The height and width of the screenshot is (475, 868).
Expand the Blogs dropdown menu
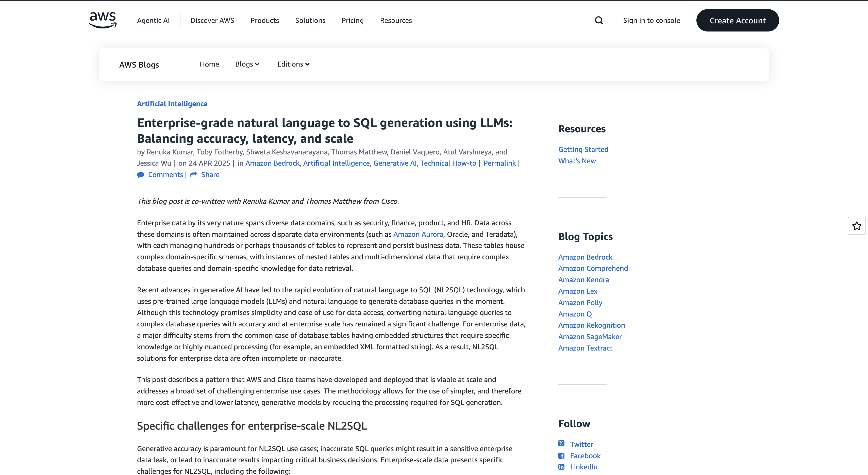247,64
